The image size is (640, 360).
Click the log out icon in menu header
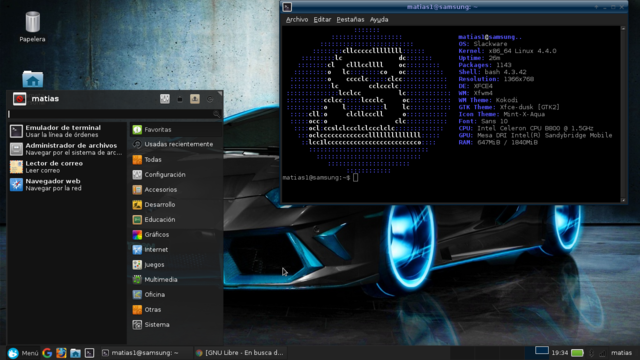(x=210, y=99)
